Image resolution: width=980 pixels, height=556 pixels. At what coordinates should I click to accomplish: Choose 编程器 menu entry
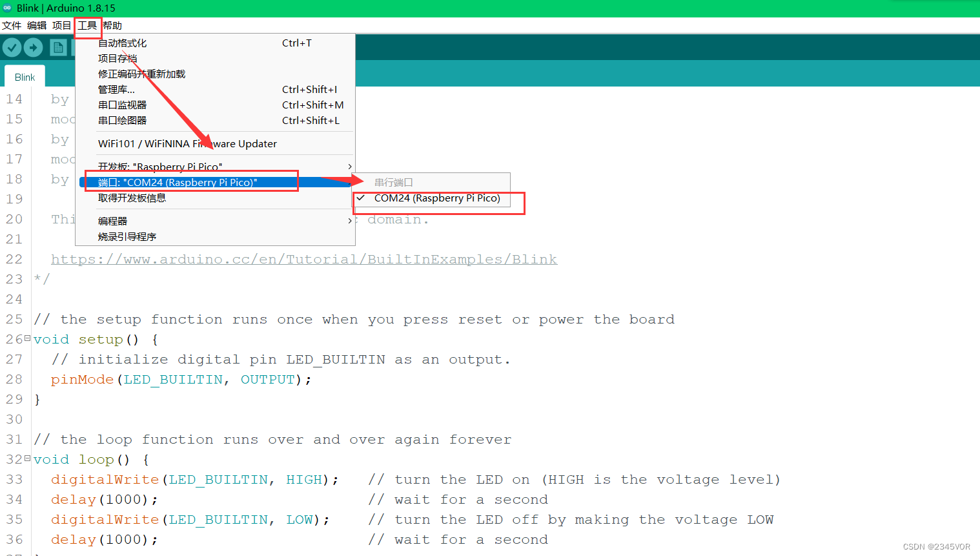click(216, 221)
